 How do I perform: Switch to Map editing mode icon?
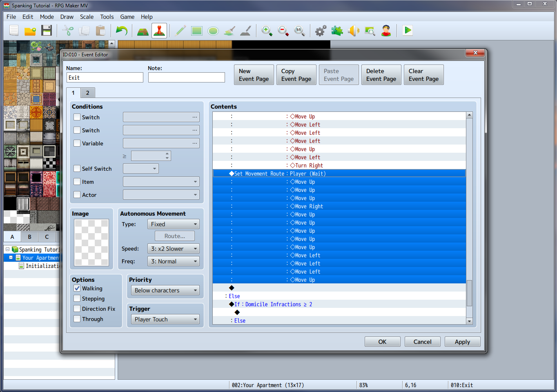(143, 31)
